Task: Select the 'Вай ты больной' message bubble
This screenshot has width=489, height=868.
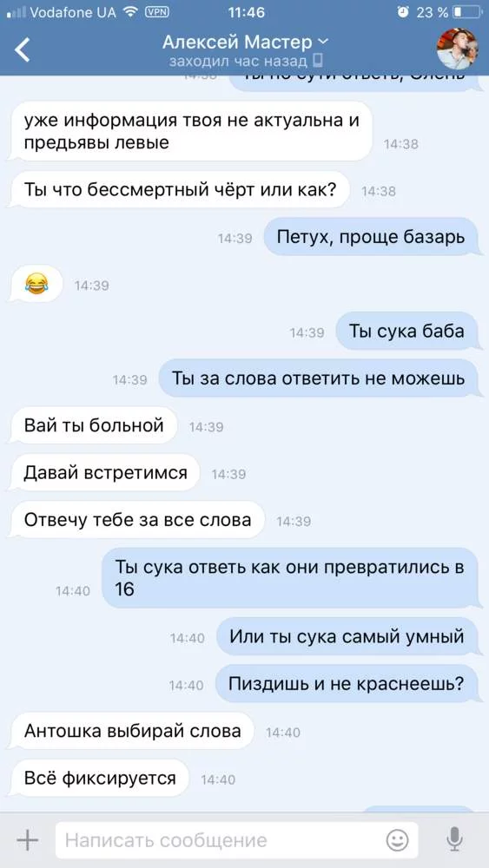Action: click(94, 425)
